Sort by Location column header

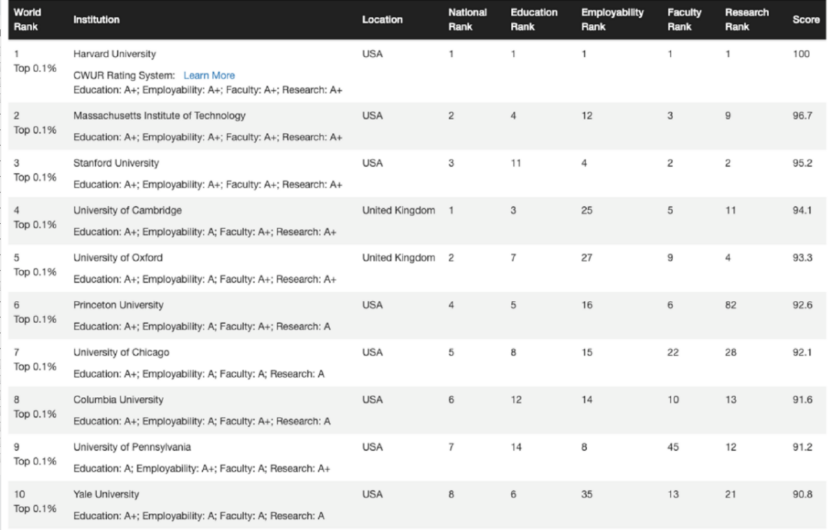pos(382,20)
